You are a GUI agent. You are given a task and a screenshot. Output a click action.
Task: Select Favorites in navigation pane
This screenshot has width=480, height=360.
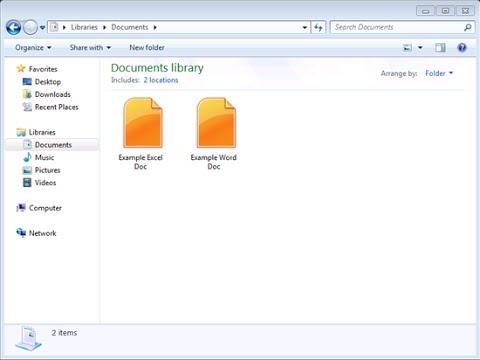coord(43,69)
